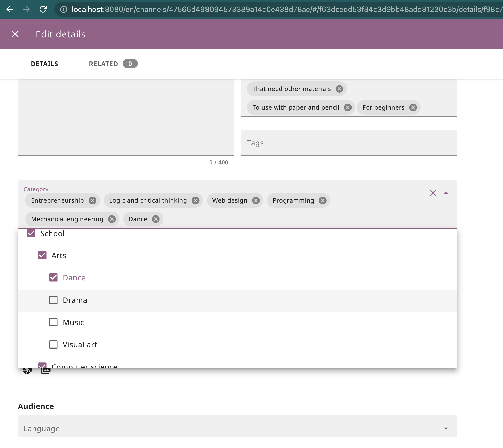
Task: Select the Music category option
Action: [54, 322]
